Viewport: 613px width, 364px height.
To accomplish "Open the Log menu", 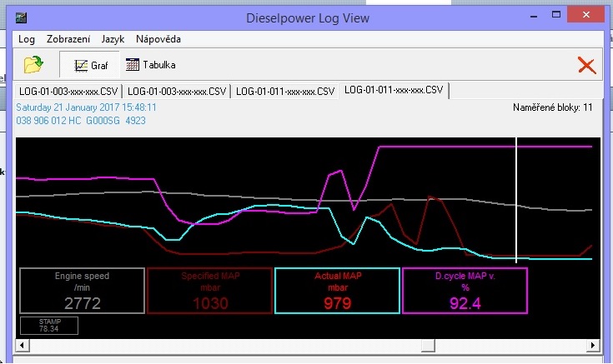I will click(x=26, y=39).
